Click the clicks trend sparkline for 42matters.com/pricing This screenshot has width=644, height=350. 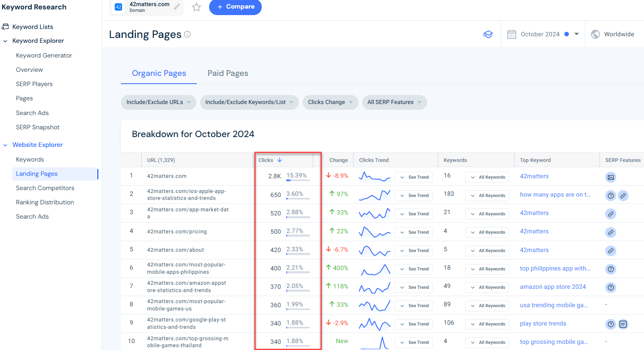(374, 232)
